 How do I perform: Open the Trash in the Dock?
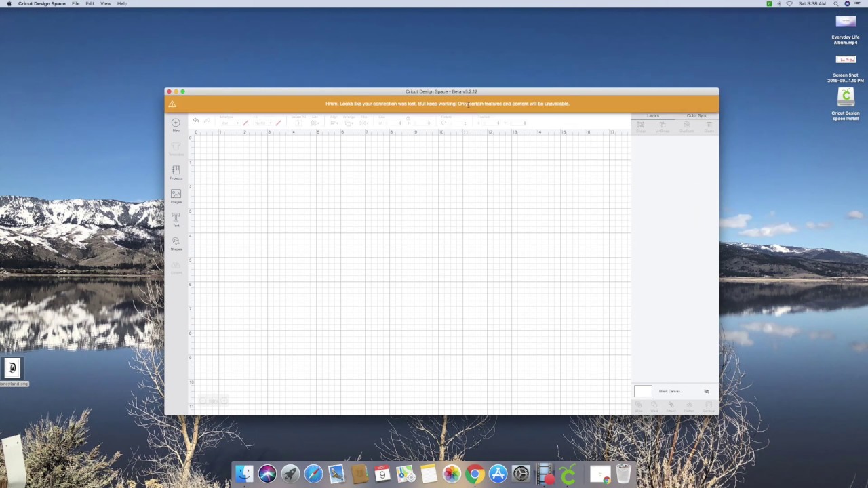623,473
